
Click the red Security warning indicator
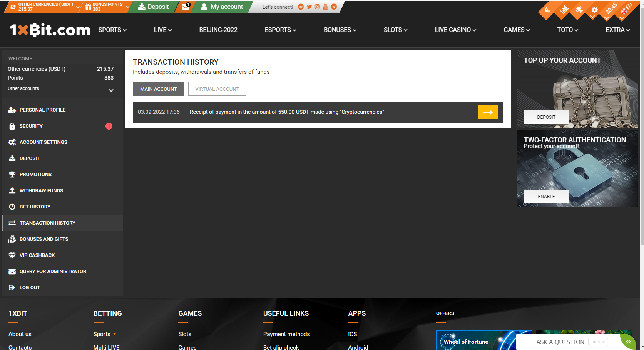[x=109, y=126]
